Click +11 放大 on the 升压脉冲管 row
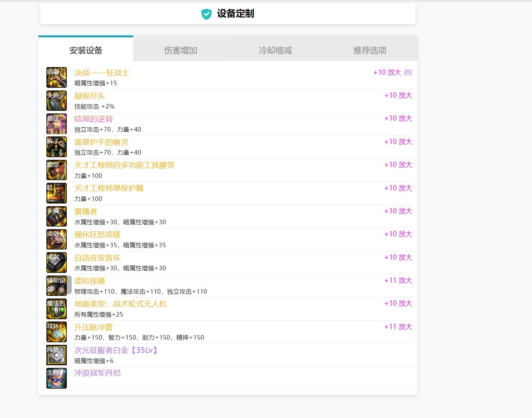The image size is (532, 418). tap(398, 327)
